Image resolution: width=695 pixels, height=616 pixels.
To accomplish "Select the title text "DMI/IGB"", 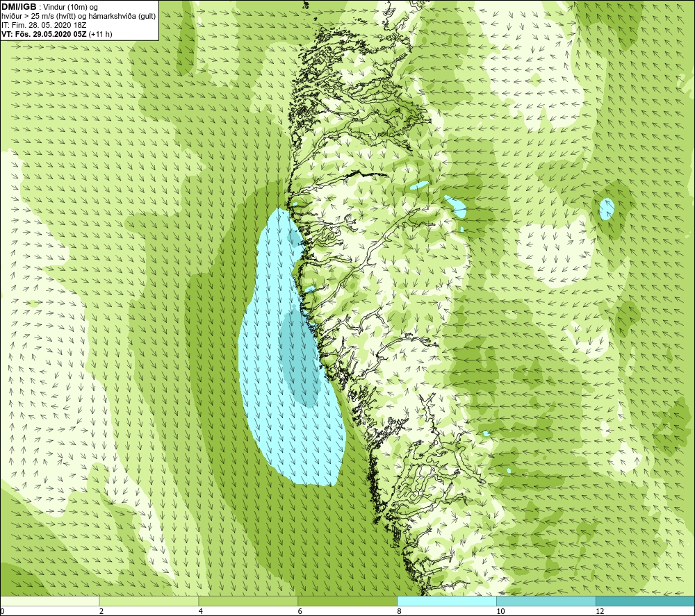I will pos(19,7).
